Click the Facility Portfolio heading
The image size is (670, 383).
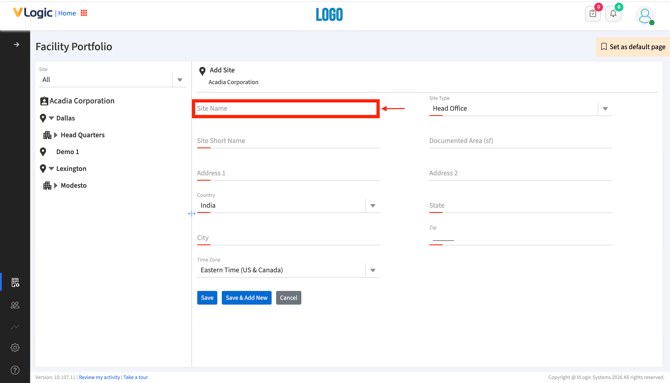click(74, 47)
